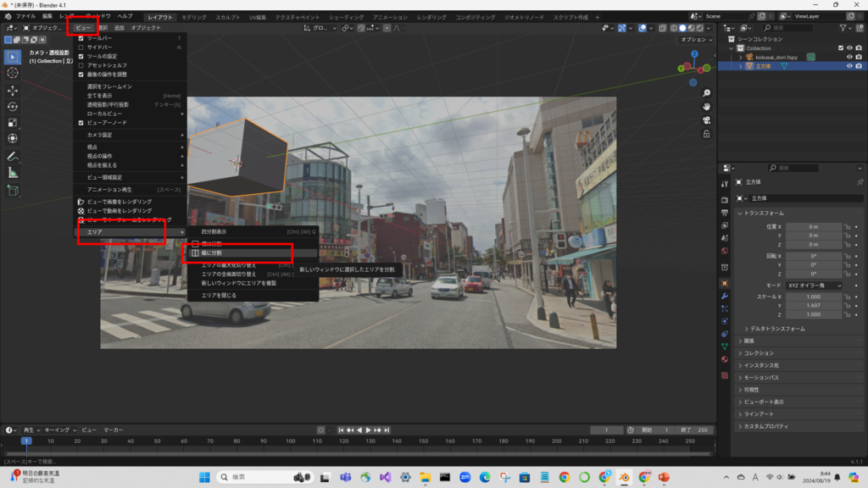Select the Annotate pencil tool
Screen dimensions: 868x488
click(x=13, y=157)
